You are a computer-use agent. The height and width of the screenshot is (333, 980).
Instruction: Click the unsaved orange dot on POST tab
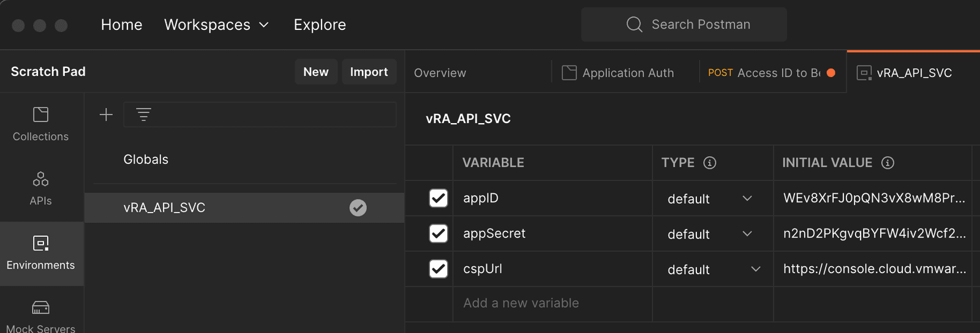tap(831, 73)
